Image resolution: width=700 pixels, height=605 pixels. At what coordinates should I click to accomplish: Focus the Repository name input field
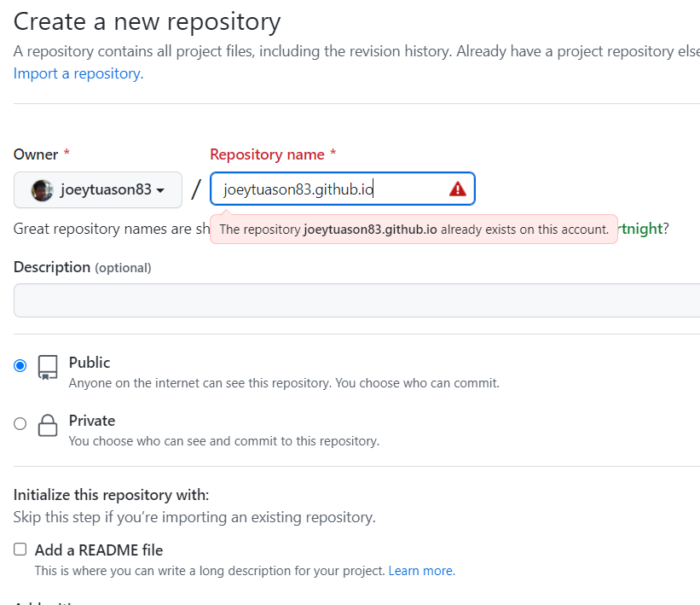[x=343, y=189]
